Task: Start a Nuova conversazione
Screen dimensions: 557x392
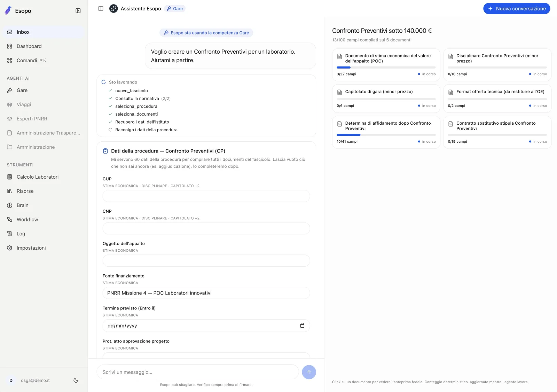Action: (x=517, y=8)
